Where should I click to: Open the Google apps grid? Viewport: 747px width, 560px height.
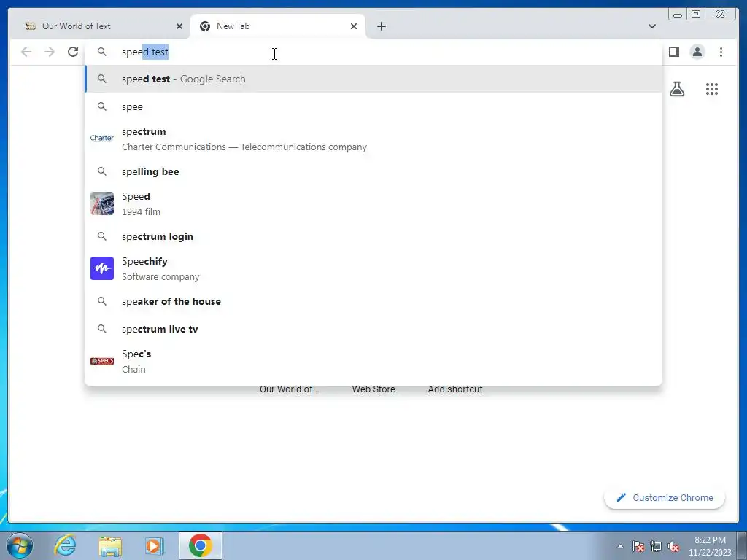click(712, 89)
